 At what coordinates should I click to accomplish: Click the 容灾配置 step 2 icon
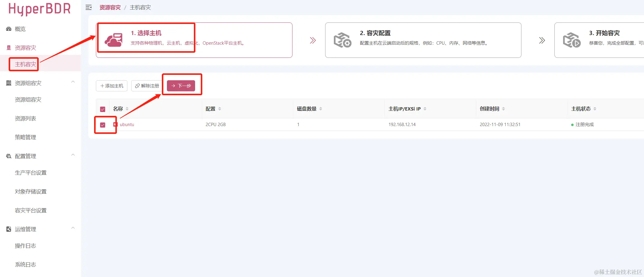(x=343, y=40)
